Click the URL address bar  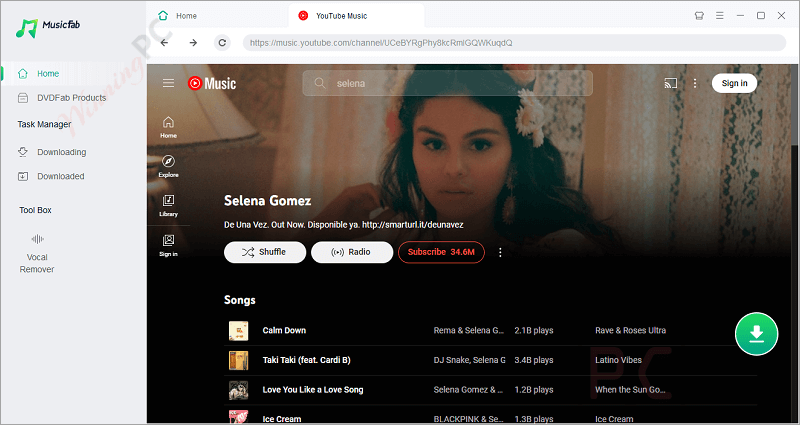tap(514, 43)
